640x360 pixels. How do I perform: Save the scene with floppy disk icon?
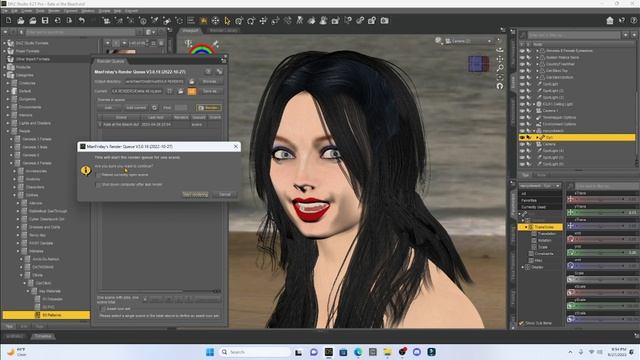click(45, 20)
